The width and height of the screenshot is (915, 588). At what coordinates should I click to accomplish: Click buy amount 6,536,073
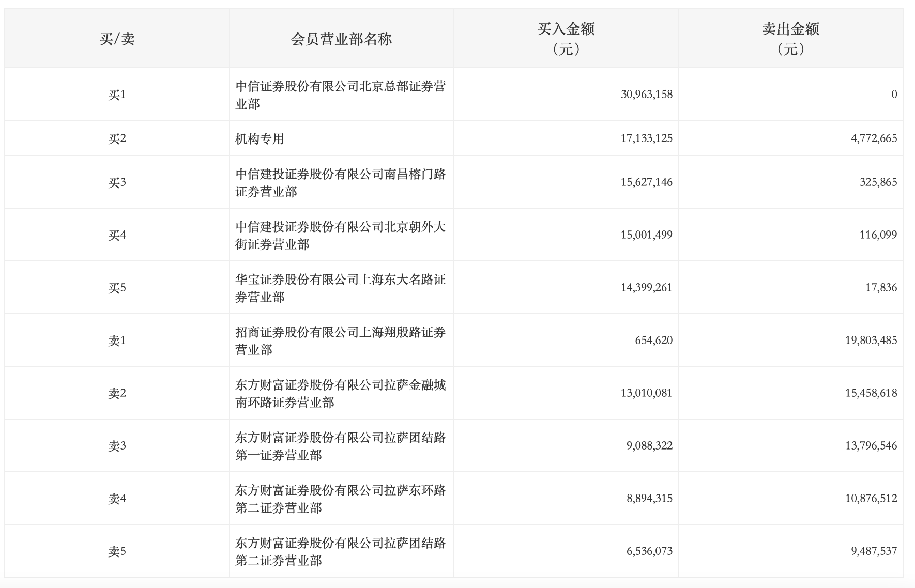coord(650,551)
